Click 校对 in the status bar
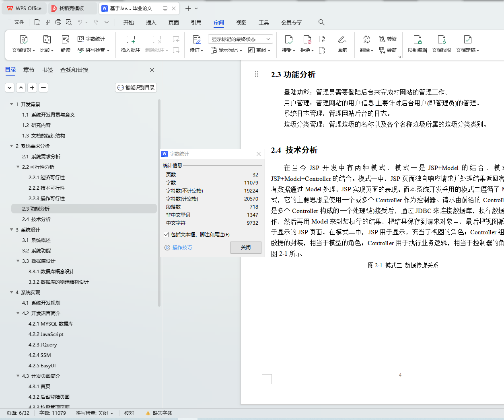Screen dimensions: 504x420 tap(129, 413)
